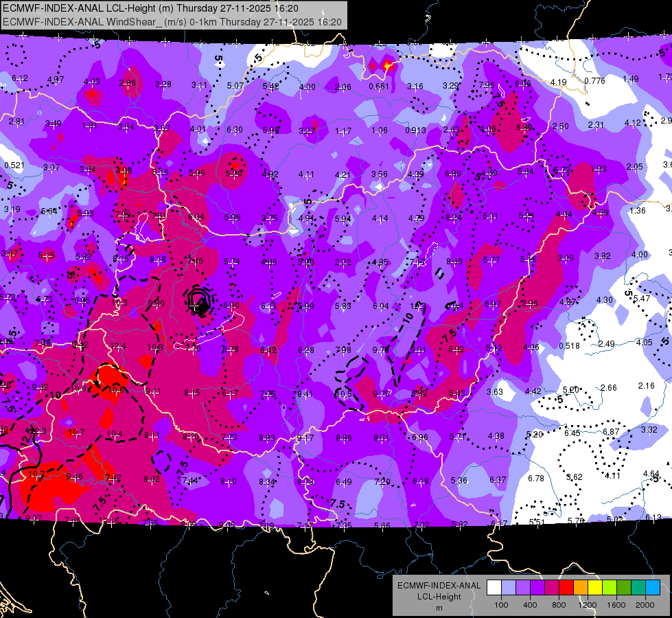The width and height of the screenshot is (672, 618).
Task: Click the wind shear value 2.66
Action: click(x=609, y=388)
